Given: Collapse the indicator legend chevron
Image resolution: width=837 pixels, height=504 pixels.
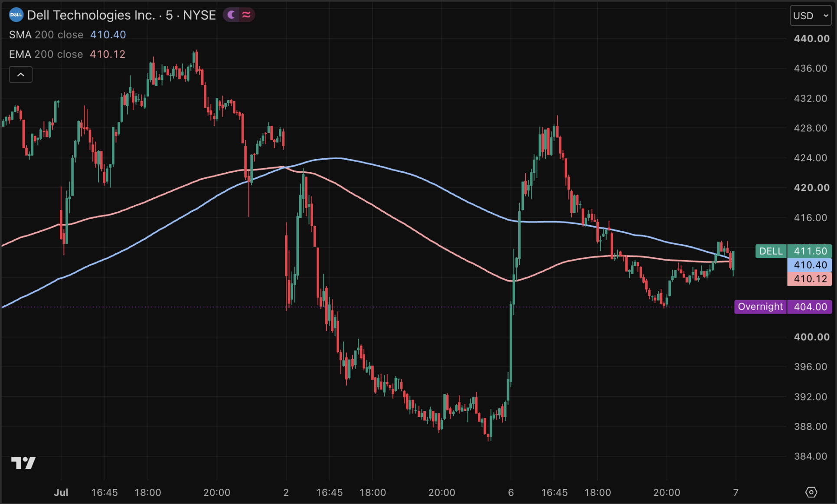Looking at the screenshot, I should (x=21, y=75).
